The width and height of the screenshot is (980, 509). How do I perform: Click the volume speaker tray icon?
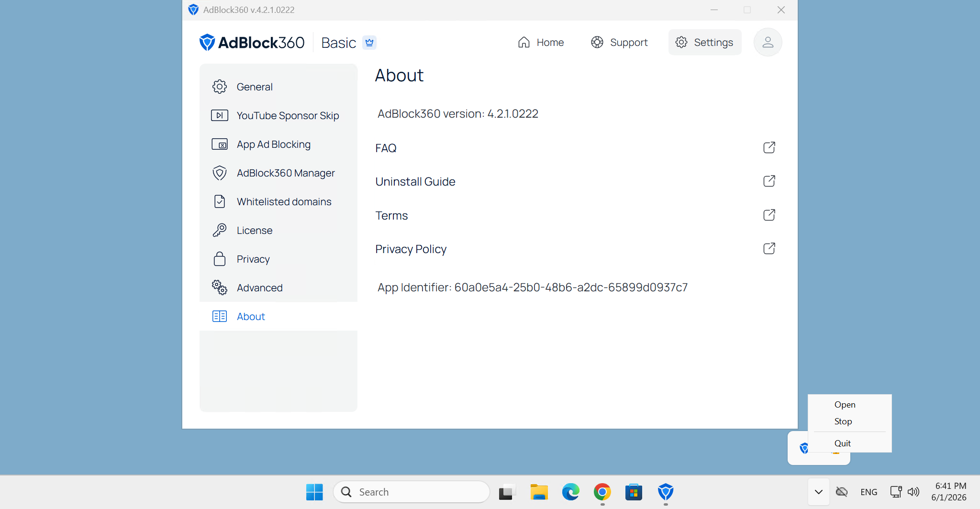point(913,492)
